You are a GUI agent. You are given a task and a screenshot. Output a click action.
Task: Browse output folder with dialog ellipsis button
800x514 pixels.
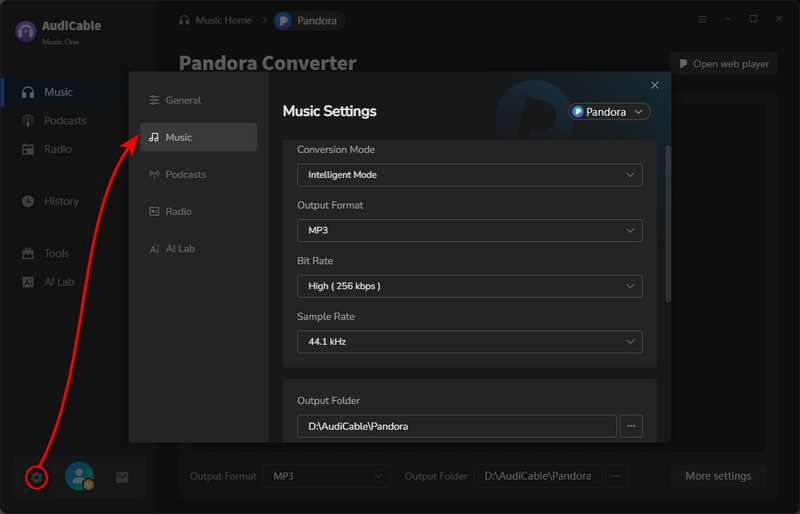[631, 426]
